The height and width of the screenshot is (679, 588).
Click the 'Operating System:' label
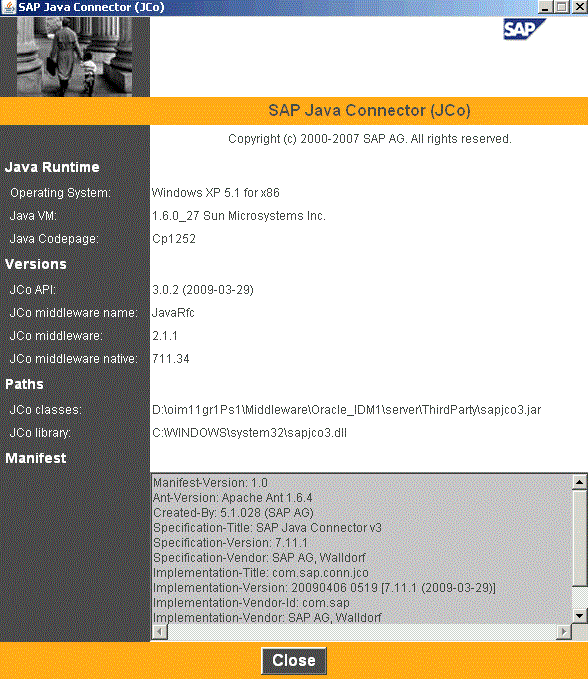[x=60, y=193]
